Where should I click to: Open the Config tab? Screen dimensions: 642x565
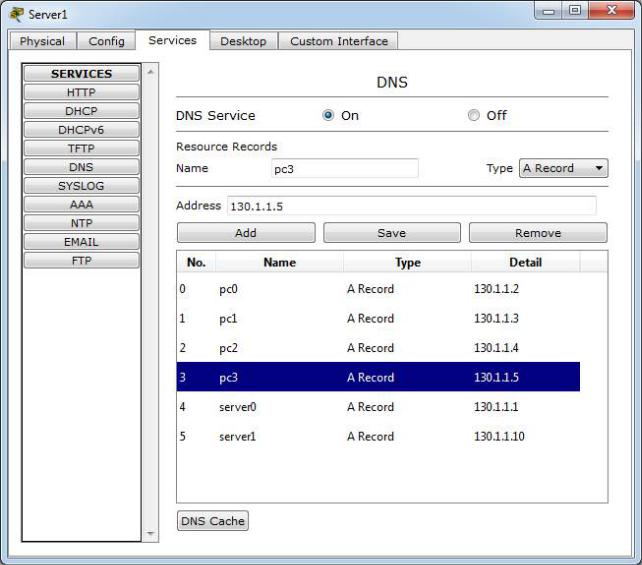(106, 41)
